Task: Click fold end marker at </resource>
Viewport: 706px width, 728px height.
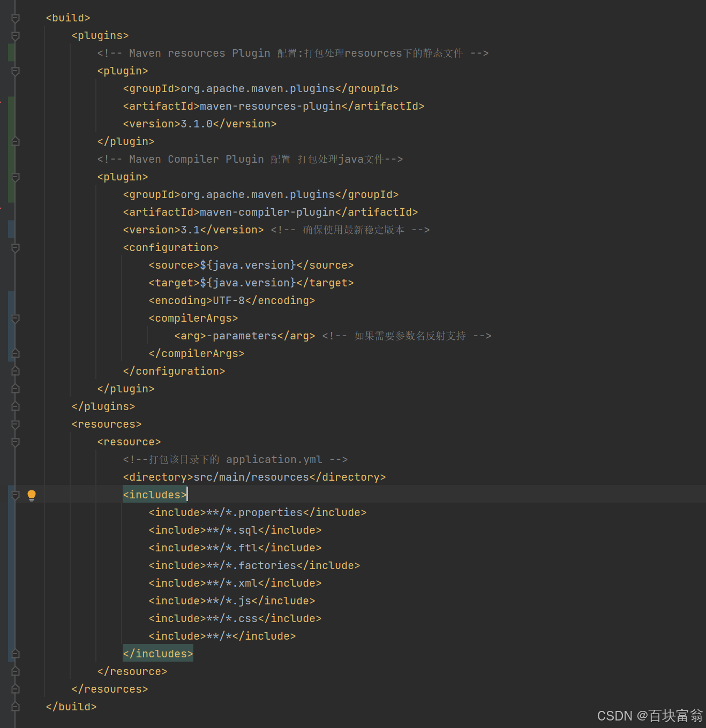Action: pos(16,672)
